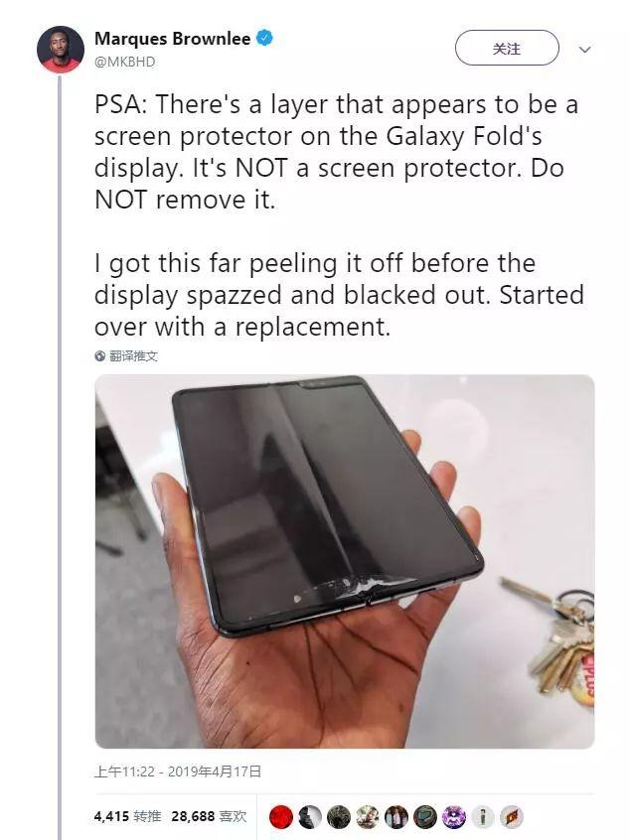Open the grey 'i' liker avatar
This screenshot has width=630, height=840.
[x=483, y=817]
